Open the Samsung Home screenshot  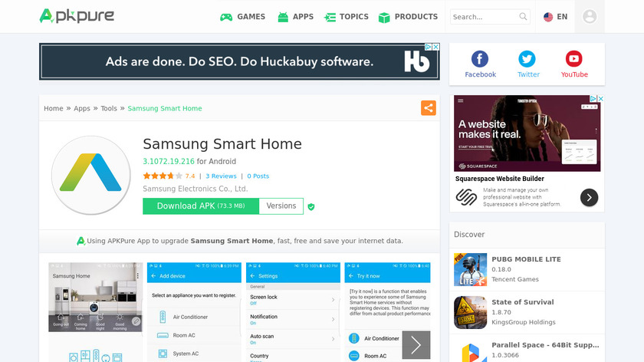(x=95, y=312)
